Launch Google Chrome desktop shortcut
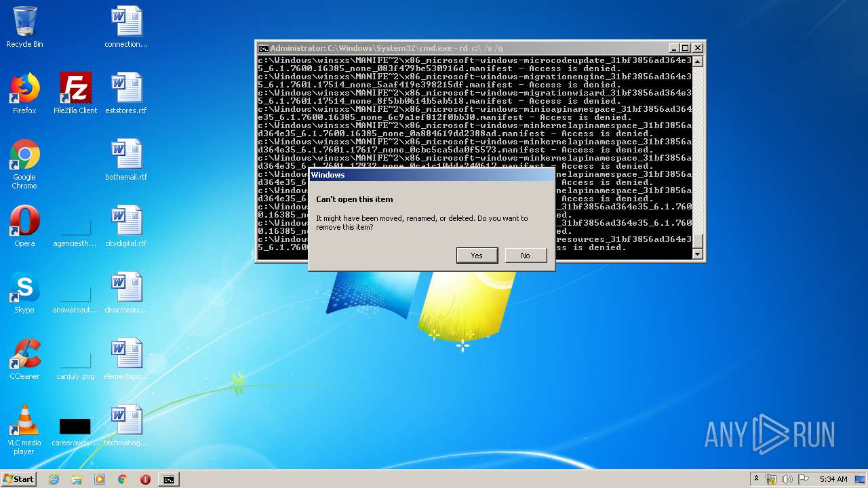Viewport: 868px width, 488px height. tap(24, 165)
